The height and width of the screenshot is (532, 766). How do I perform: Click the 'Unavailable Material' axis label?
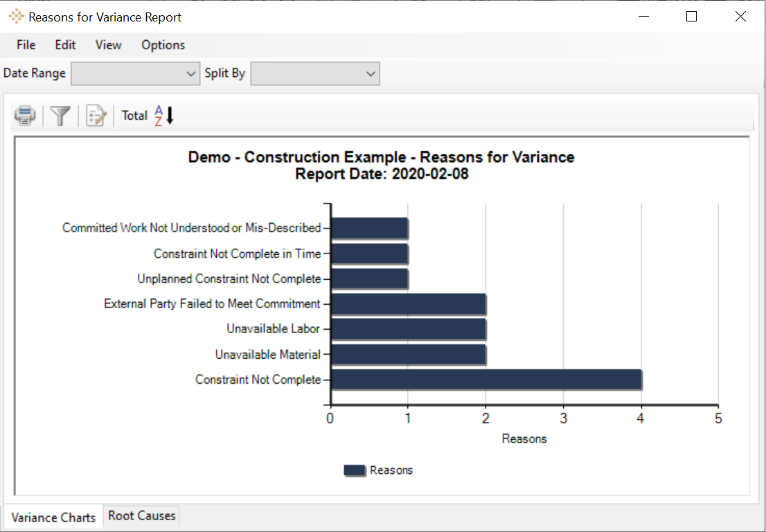pyautogui.click(x=268, y=354)
